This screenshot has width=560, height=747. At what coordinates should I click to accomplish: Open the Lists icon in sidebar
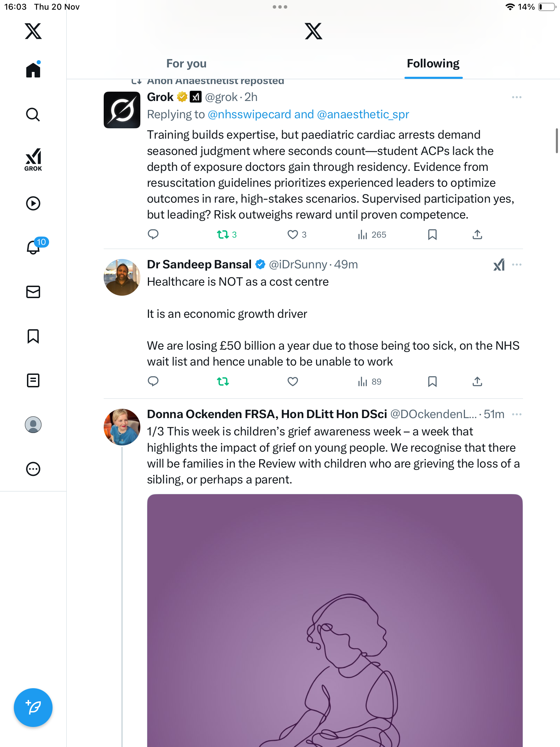pyautogui.click(x=33, y=380)
